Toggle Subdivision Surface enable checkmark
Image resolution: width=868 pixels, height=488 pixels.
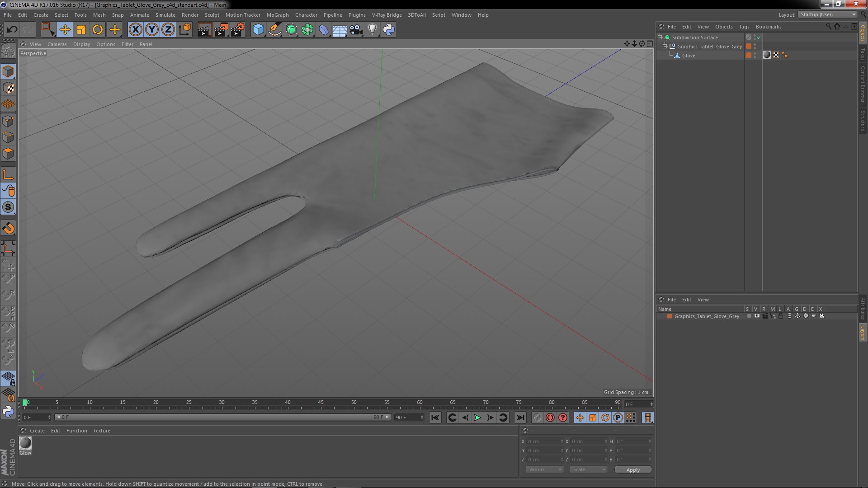759,38
